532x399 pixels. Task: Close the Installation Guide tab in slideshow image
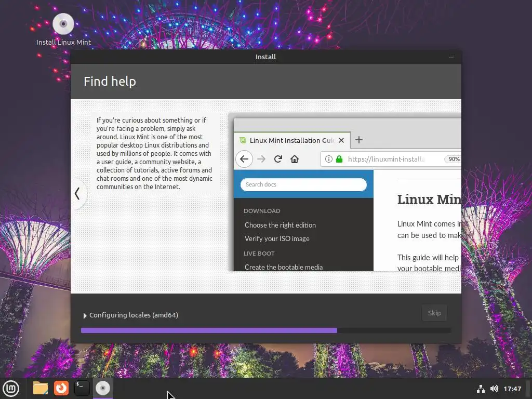[341, 140]
